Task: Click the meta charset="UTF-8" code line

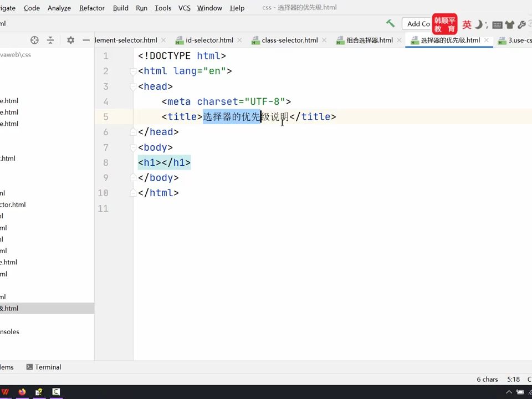Action: pos(226,101)
